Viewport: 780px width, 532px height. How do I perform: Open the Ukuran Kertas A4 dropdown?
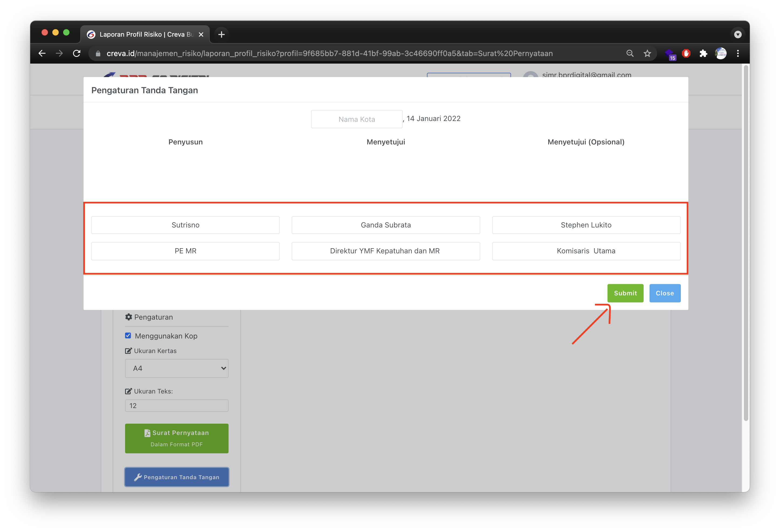point(177,368)
